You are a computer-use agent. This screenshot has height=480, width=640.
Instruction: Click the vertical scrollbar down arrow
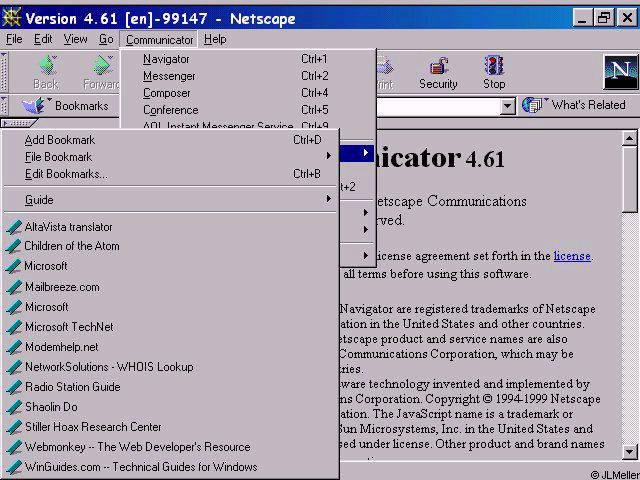(x=630, y=451)
